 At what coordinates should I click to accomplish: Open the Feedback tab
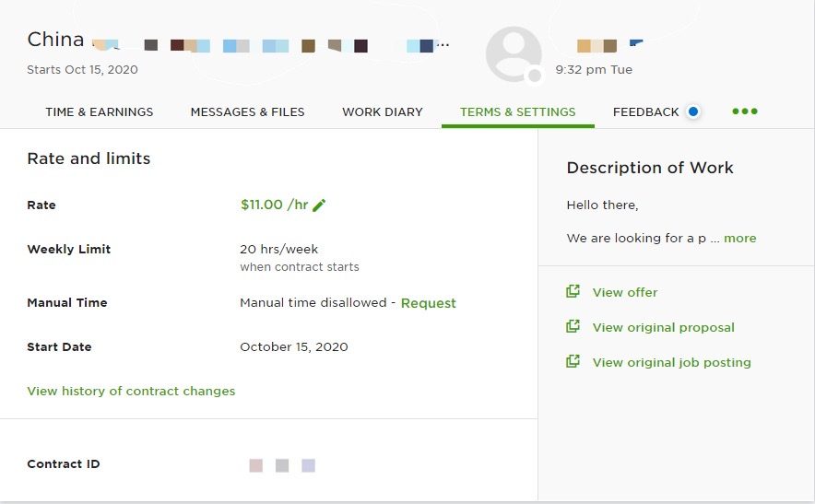tap(646, 112)
